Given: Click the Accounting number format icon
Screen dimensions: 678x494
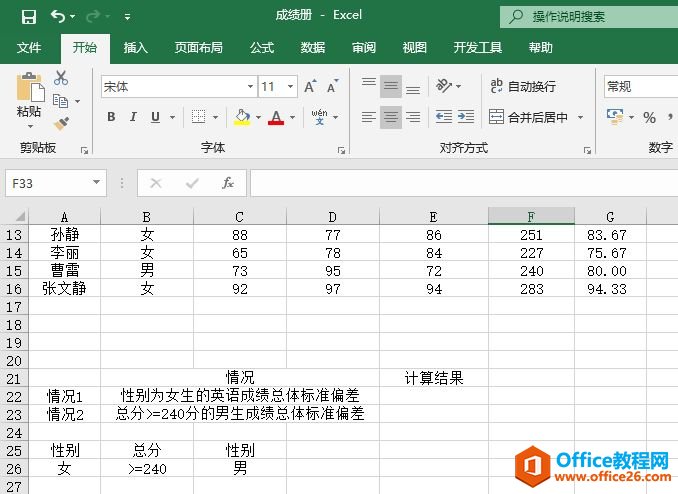Looking at the screenshot, I should (615, 117).
